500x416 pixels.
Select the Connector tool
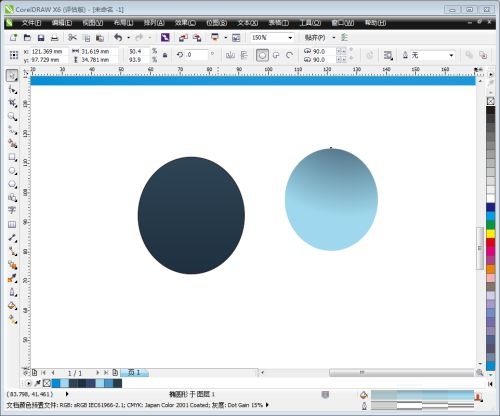[12, 251]
